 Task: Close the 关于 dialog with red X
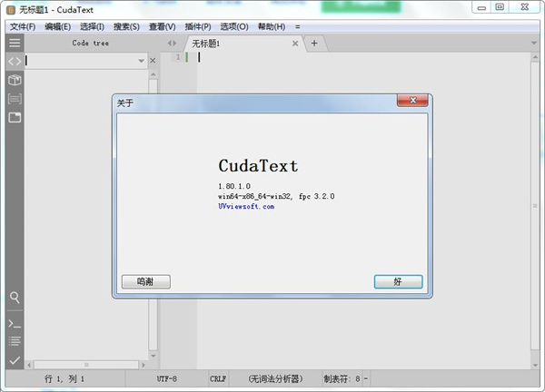tap(412, 101)
